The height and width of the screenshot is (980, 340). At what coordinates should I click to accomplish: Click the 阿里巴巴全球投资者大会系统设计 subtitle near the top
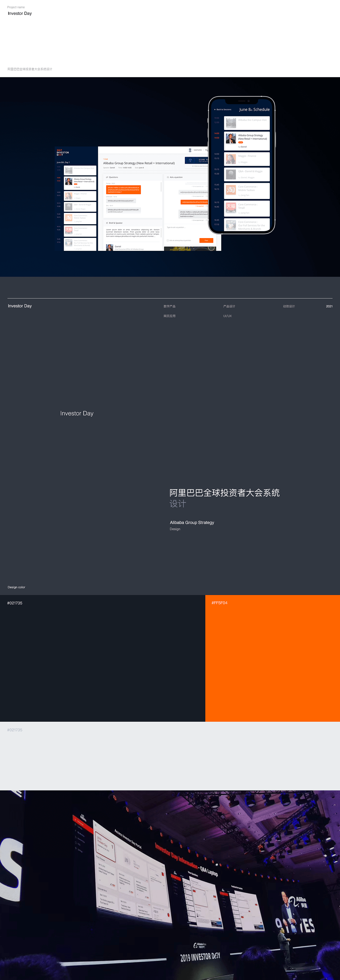pos(30,69)
